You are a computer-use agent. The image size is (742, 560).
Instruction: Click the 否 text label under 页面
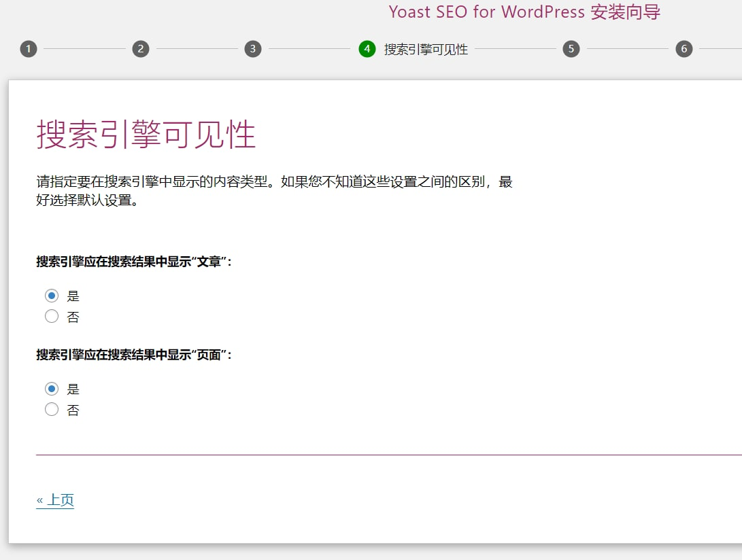pos(73,410)
